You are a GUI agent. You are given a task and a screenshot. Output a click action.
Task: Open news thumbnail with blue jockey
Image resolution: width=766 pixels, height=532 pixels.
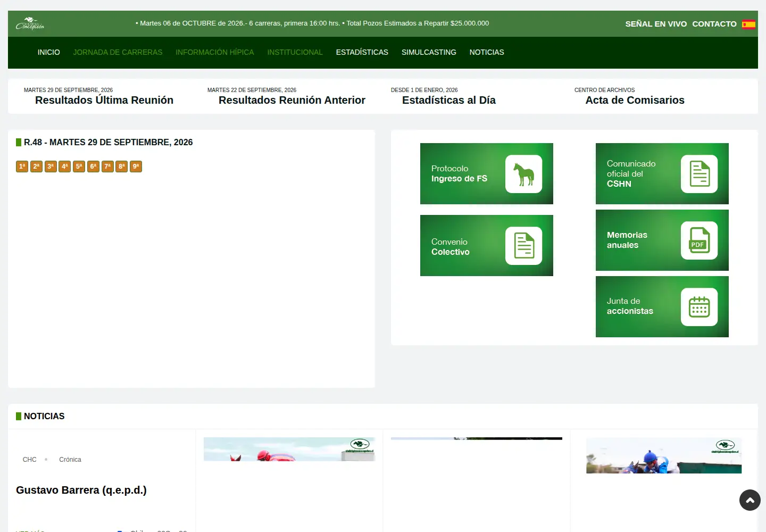[x=664, y=455]
